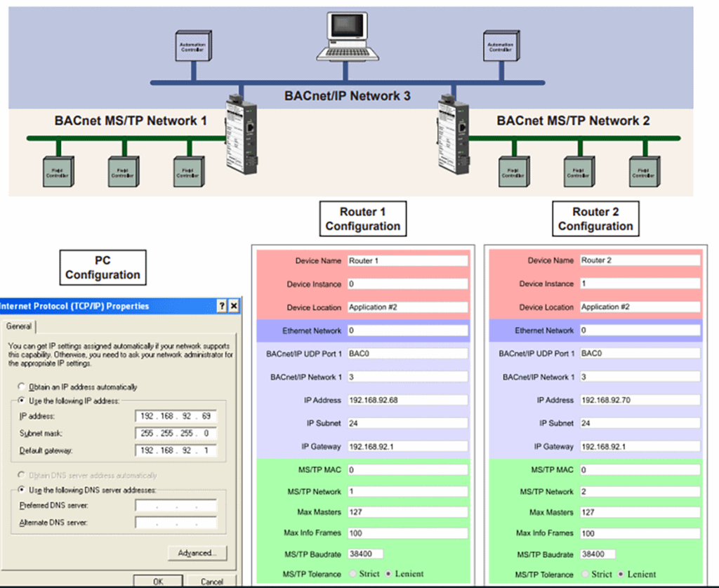Click Router 2 BACnet/IP UDP Port 1 field

pos(640,354)
